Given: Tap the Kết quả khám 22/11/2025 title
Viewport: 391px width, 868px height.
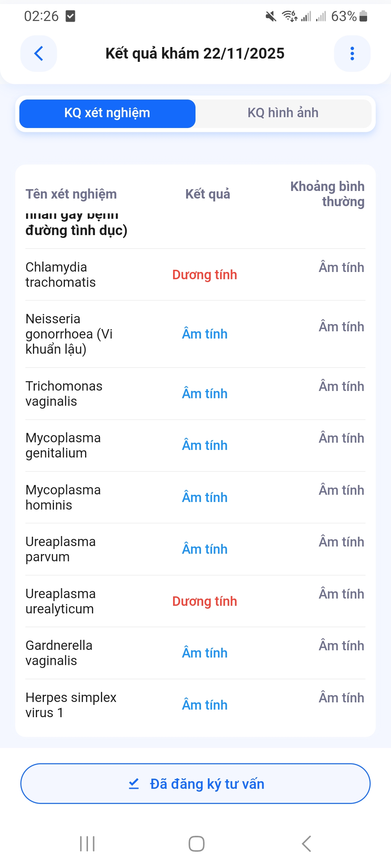Looking at the screenshot, I should pyautogui.click(x=195, y=54).
